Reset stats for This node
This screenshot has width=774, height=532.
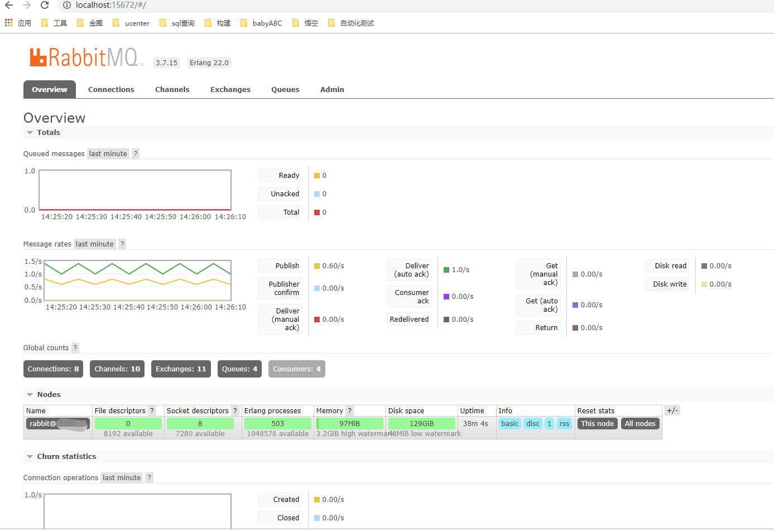(597, 424)
